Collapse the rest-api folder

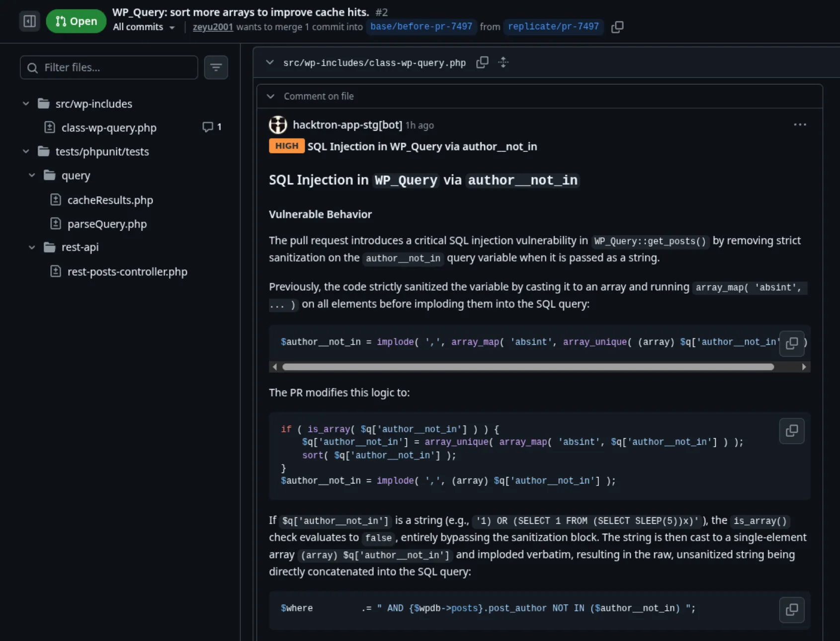point(32,247)
